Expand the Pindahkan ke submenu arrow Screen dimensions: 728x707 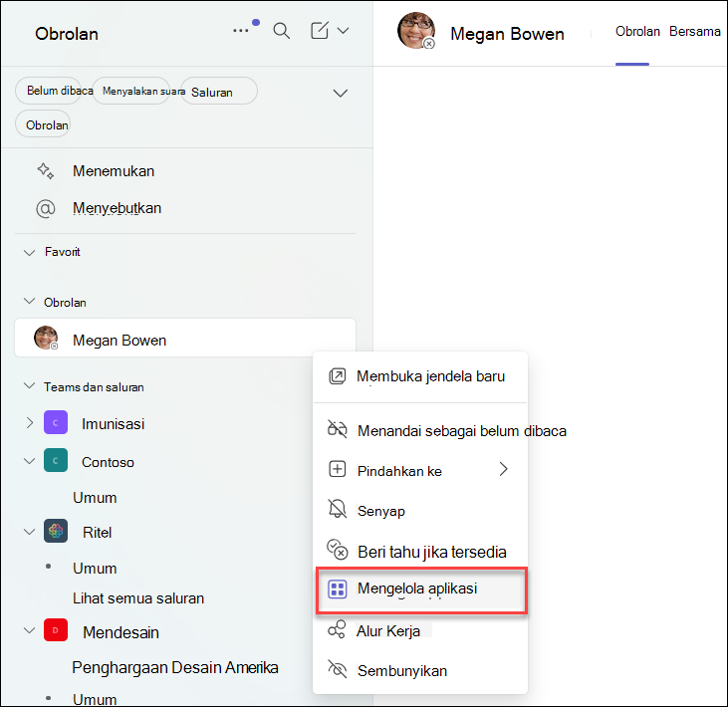pyautogui.click(x=503, y=469)
